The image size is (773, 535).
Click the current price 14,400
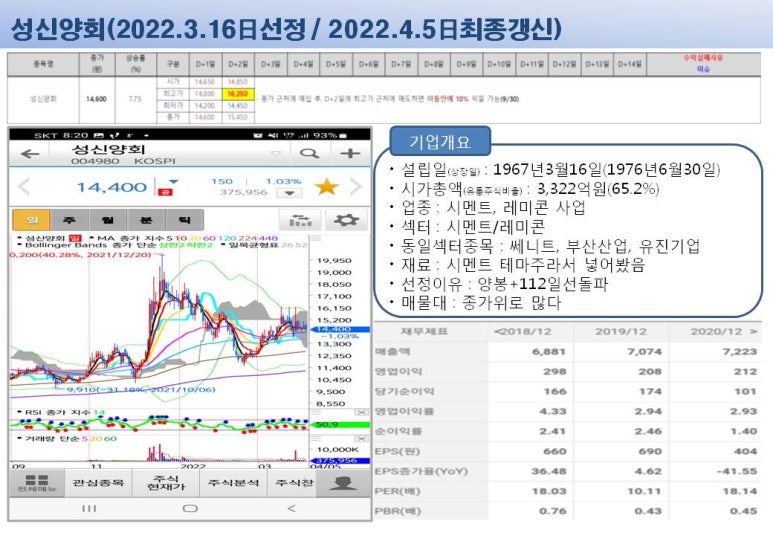click(x=112, y=187)
